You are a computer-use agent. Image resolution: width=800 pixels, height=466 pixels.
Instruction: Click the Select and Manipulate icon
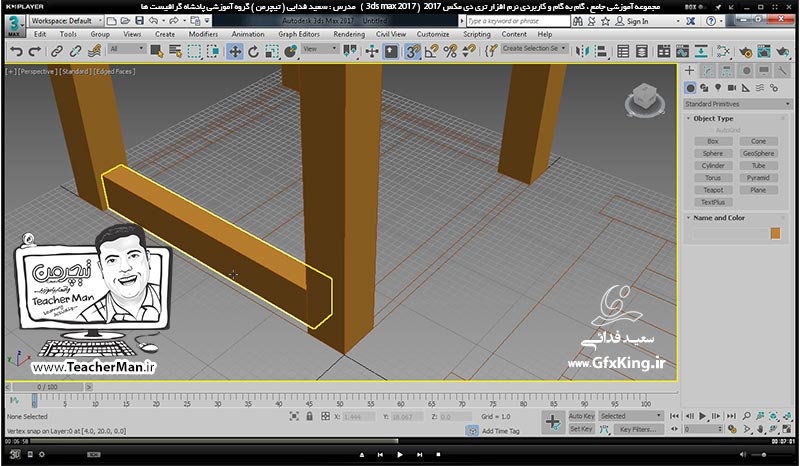click(372, 51)
